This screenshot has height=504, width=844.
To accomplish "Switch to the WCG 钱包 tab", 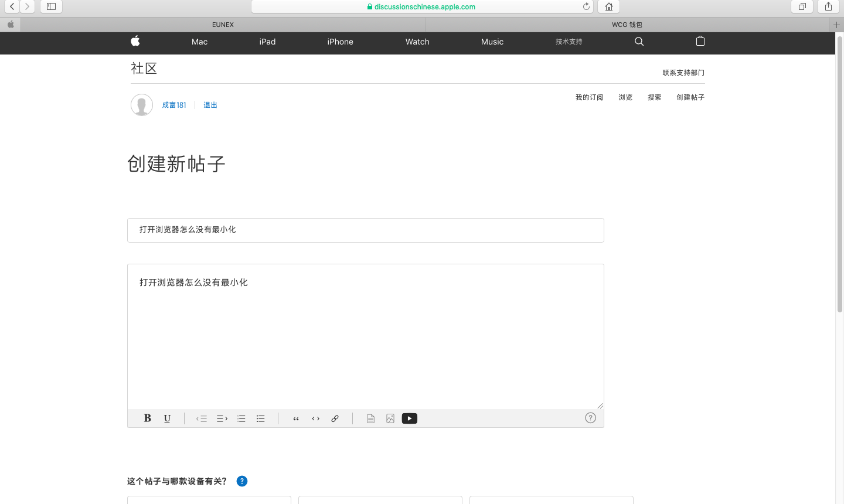I will (627, 25).
